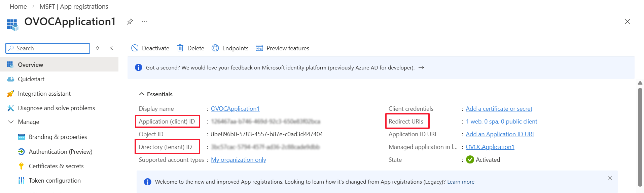Dismiss the welcome notification banner
Screen dimensions: 644x193
[610, 178]
